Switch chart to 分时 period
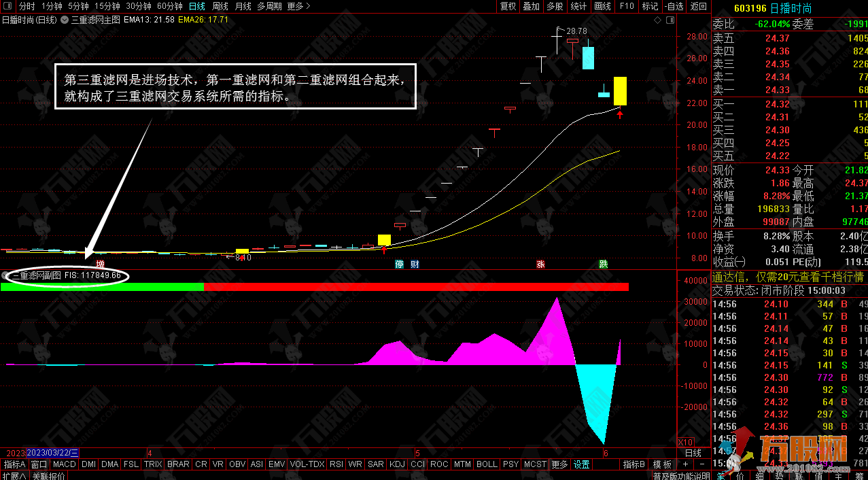This screenshot has height=480, width=868. tap(27, 6)
